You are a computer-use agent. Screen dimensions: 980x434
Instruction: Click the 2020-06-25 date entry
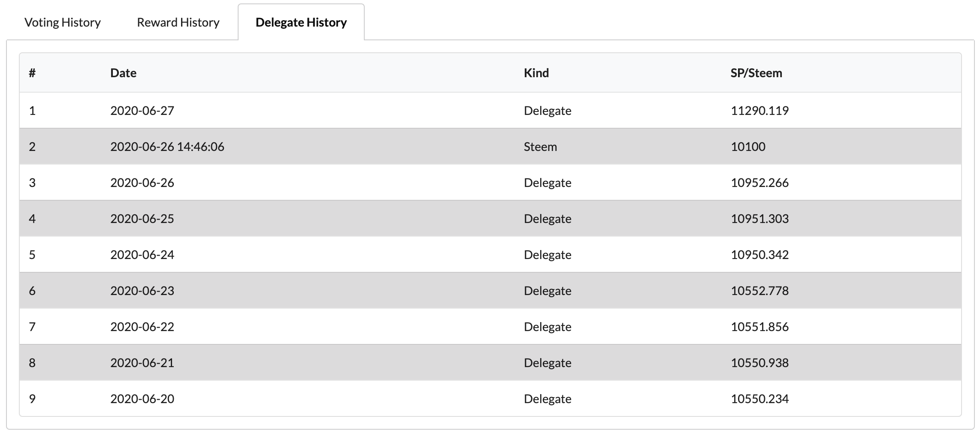click(x=142, y=219)
